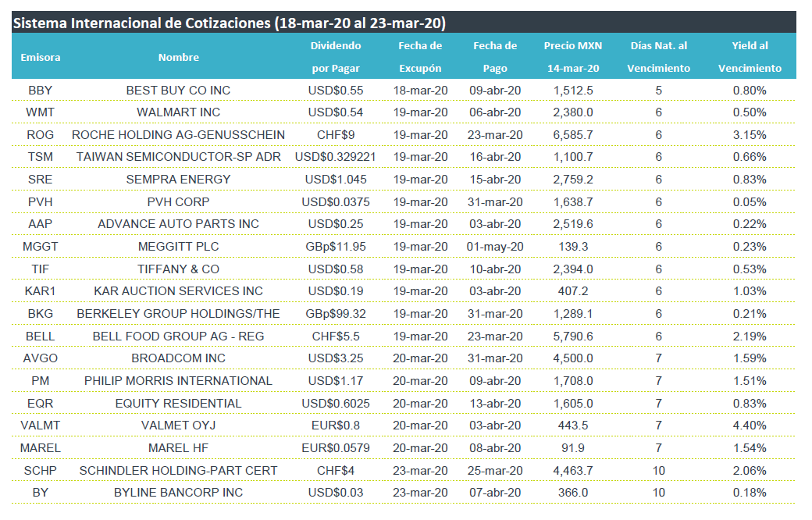
Task: Click the name 'BEST BUY CO INC'
Action: tap(178, 90)
